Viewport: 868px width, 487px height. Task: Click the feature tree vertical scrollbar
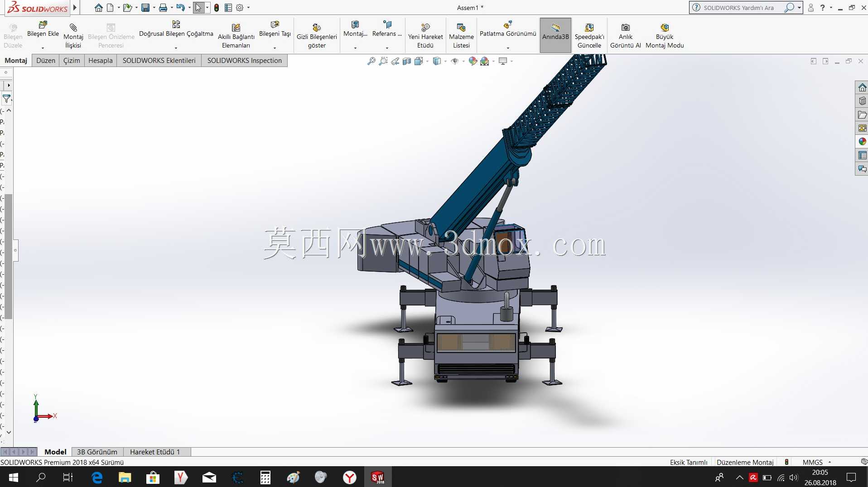[8, 256]
